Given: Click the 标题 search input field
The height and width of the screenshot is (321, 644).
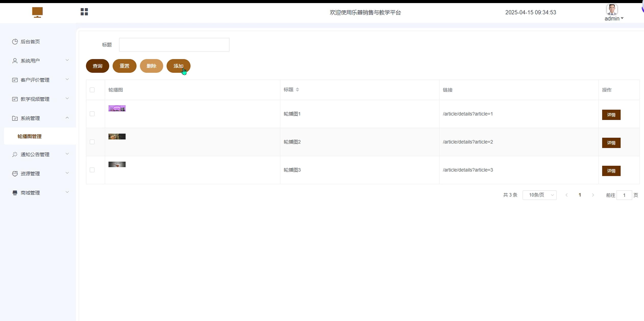Looking at the screenshot, I should click(174, 45).
